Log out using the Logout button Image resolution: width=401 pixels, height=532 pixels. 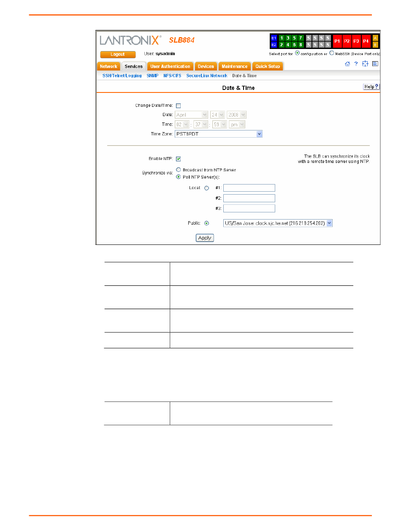118,54
